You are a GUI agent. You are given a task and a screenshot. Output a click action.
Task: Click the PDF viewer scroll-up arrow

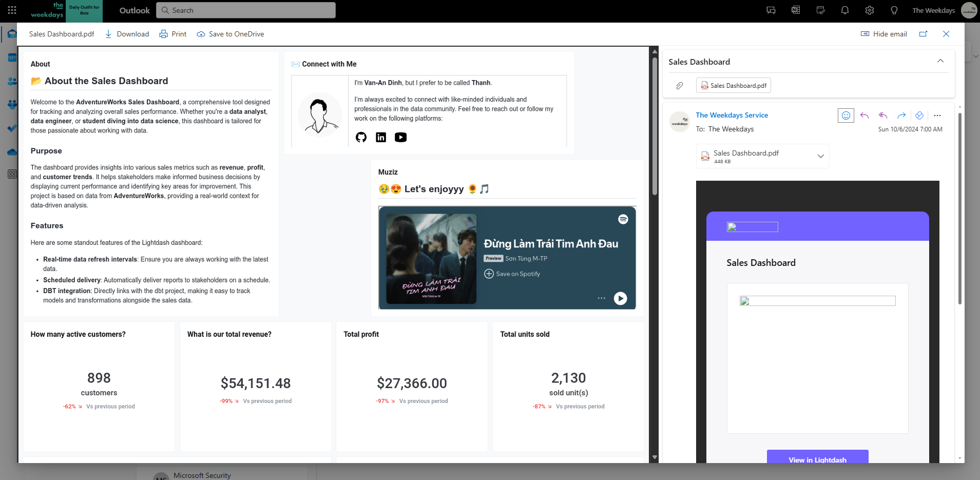click(x=655, y=51)
